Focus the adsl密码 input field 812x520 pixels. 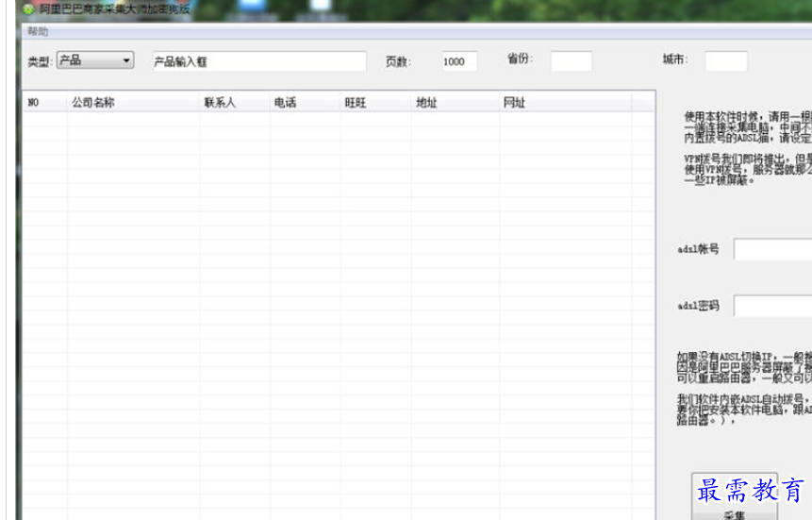(772, 306)
